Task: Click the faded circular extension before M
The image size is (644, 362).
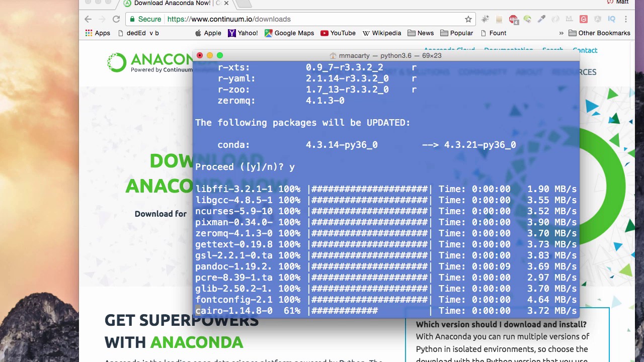Action: [555, 19]
